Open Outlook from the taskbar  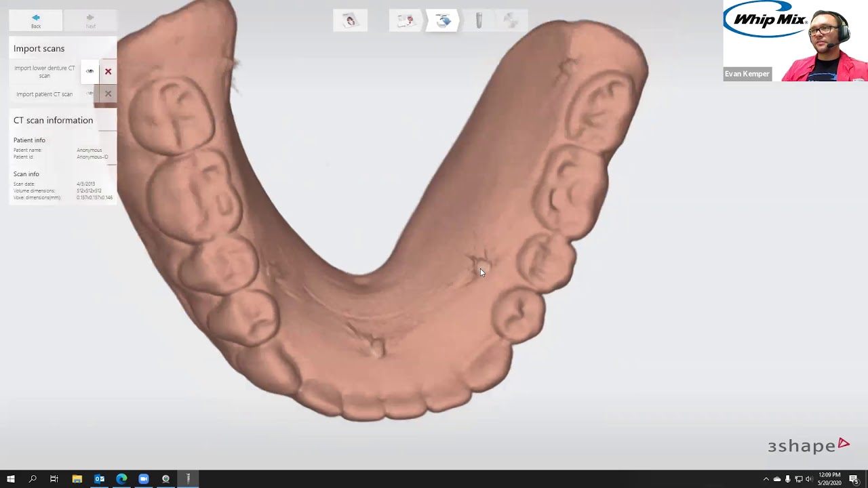[99, 479]
